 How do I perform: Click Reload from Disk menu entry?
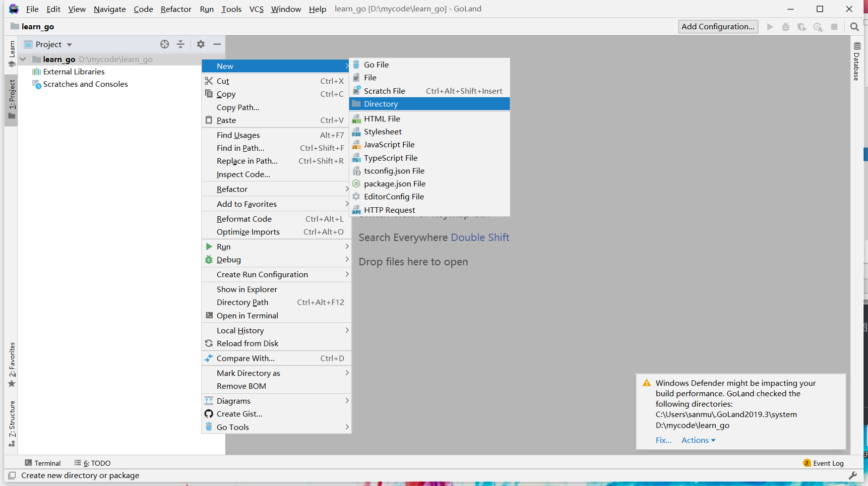tap(276, 343)
